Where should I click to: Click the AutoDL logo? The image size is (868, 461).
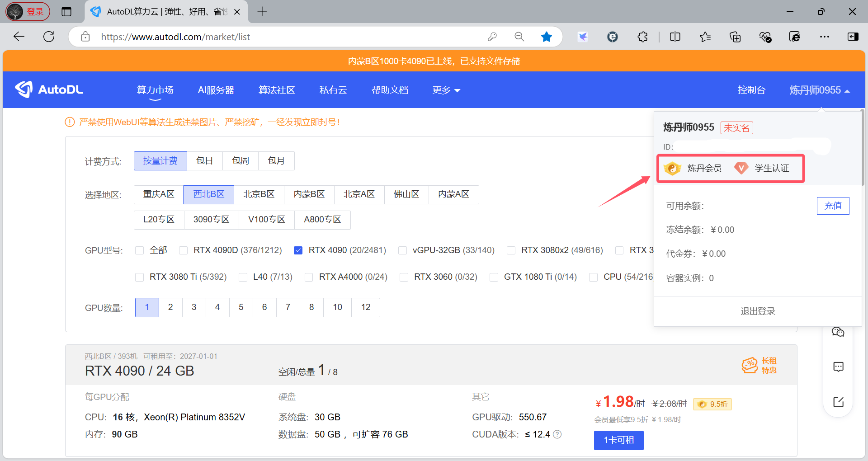pos(49,89)
